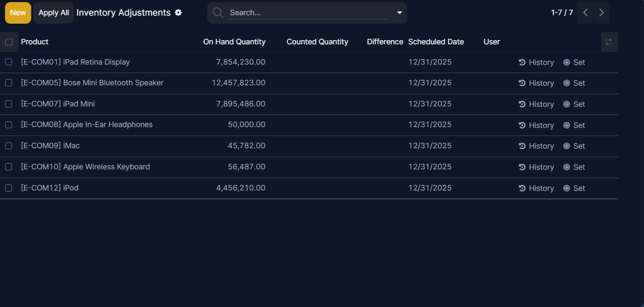
Task: Toggle select-all checkbox in table header
Action: [x=8, y=42]
